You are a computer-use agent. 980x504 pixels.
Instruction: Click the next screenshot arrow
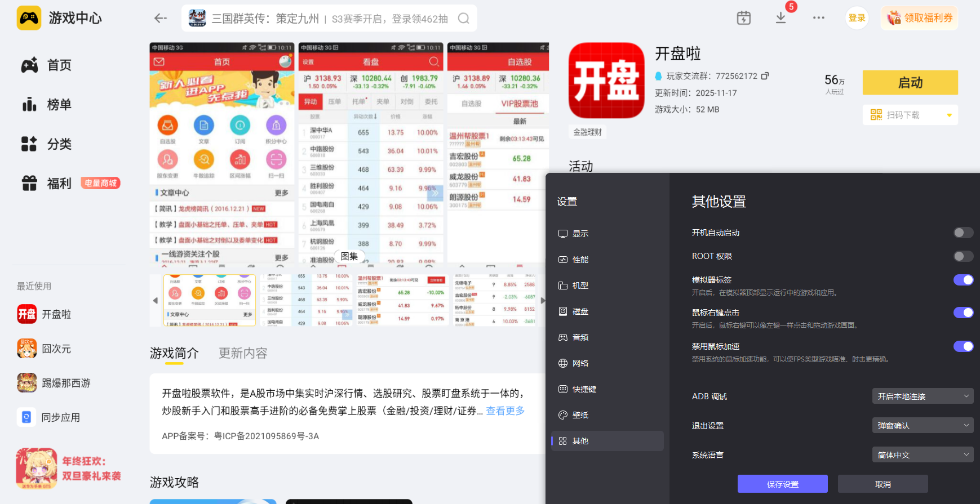click(x=543, y=301)
